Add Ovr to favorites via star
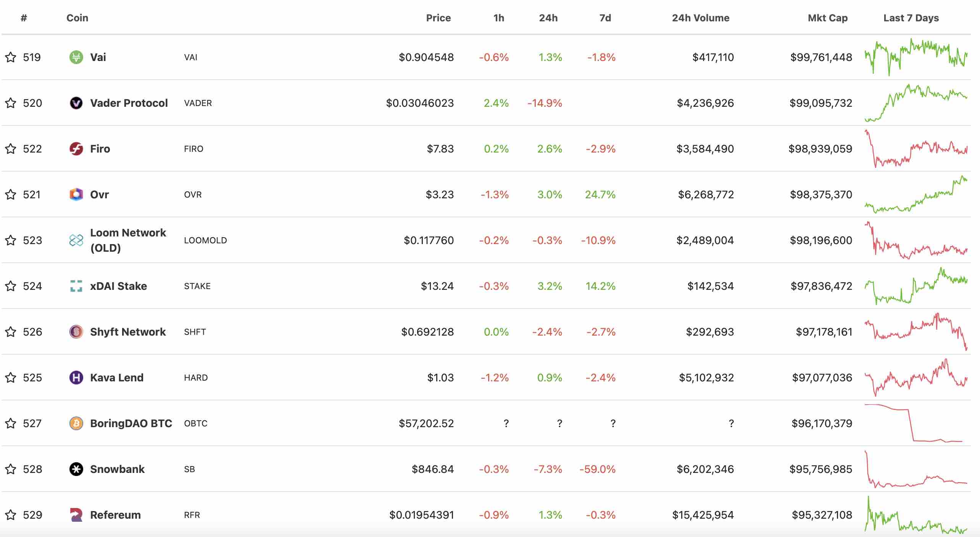The height and width of the screenshot is (537, 980). coord(11,195)
